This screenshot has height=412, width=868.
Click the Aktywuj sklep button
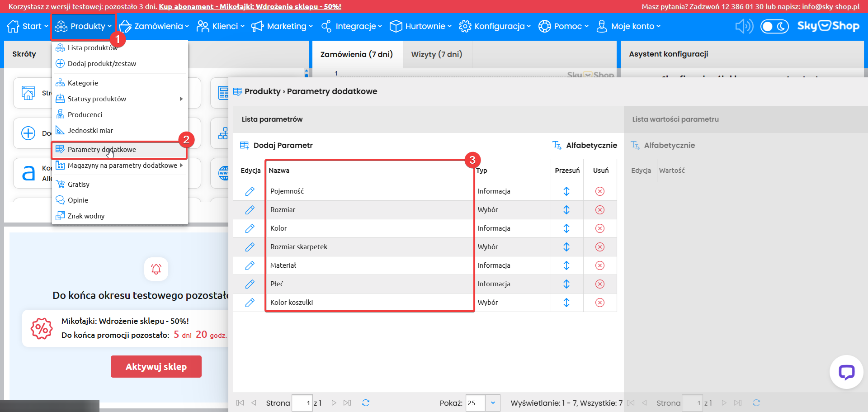click(156, 366)
